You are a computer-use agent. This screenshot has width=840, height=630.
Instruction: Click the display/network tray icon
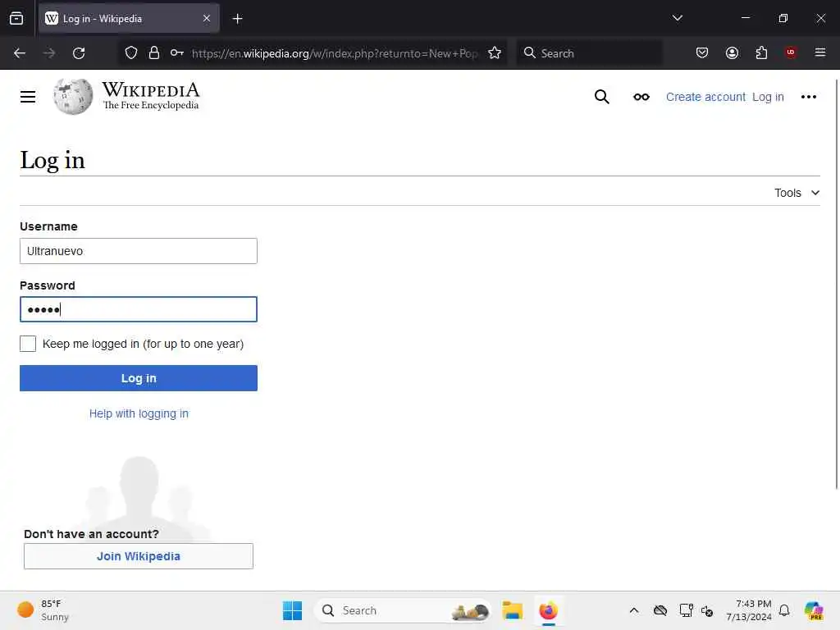[686, 610]
